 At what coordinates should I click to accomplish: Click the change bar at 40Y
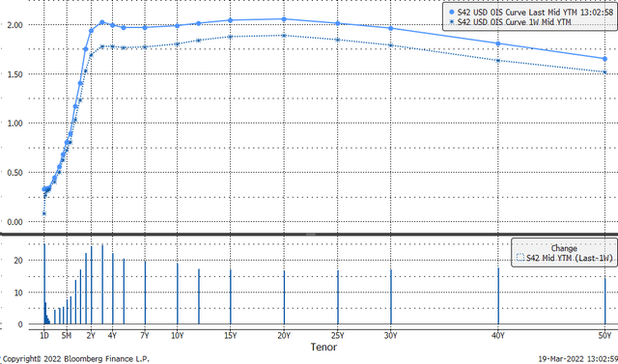coord(498,296)
